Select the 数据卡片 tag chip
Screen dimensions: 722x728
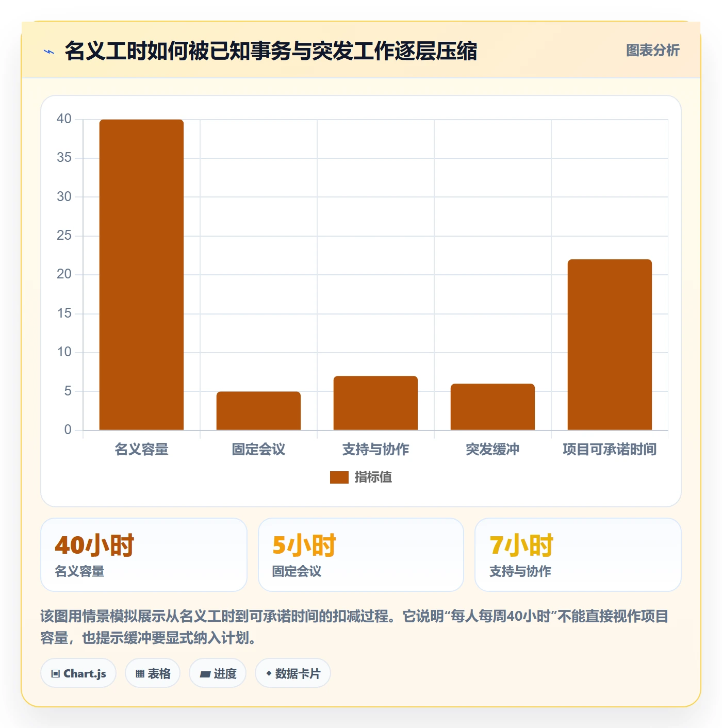click(x=293, y=673)
